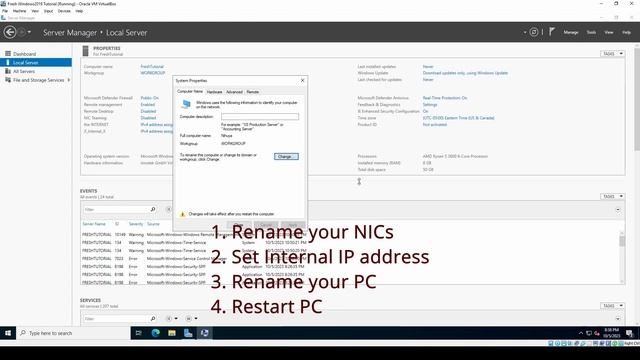The image size is (640, 360).
Task: Click the Computer description text field
Action: point(260,117)
